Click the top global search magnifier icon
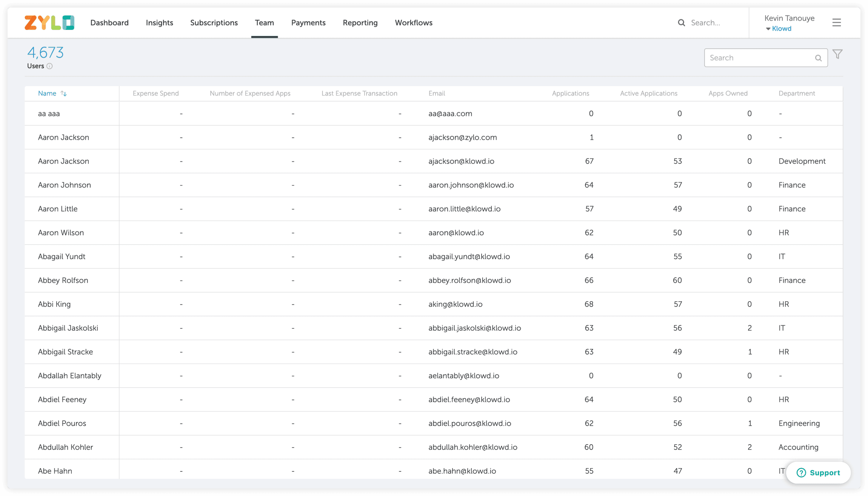The height and width of the screenshot is (496, 868). [x=681, y=23]
